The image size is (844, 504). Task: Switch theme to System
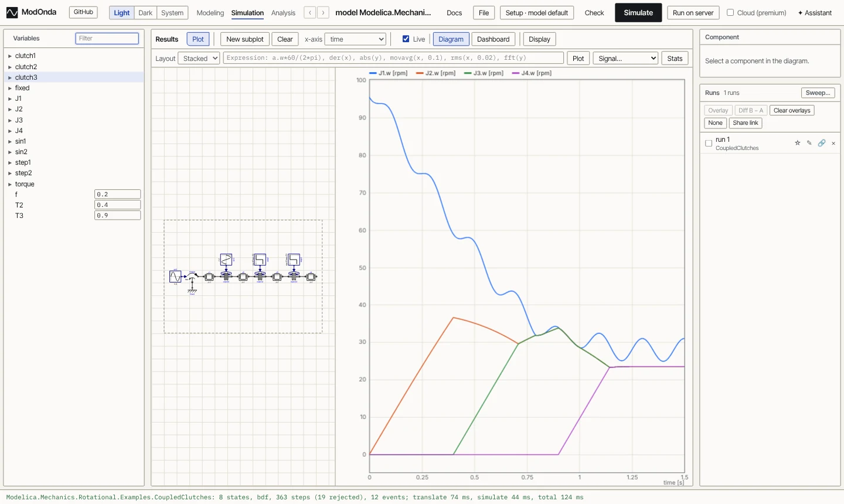[x=172, y=12]
